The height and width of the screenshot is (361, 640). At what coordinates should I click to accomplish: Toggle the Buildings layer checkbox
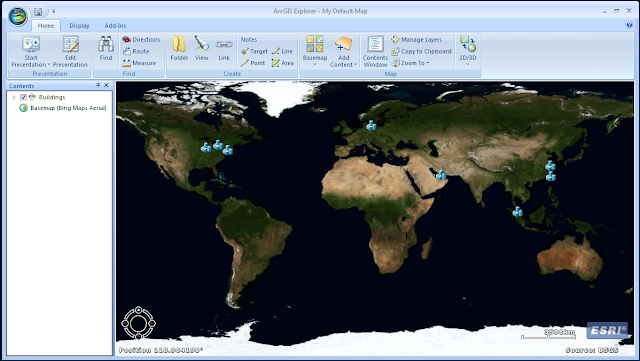click(x=23, y=97)
